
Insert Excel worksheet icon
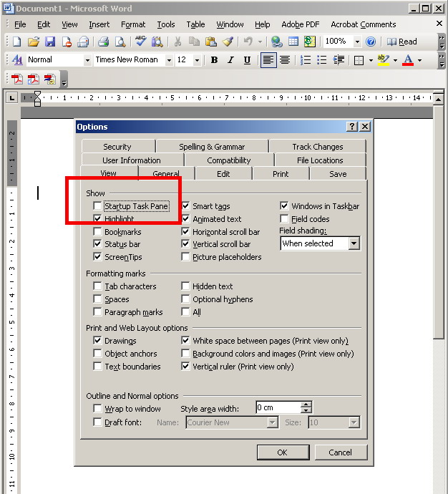tap(310, 42)
